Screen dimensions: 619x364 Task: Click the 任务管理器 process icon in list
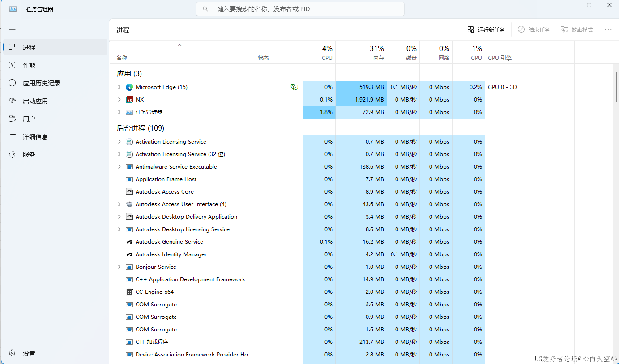coord(129,112)
